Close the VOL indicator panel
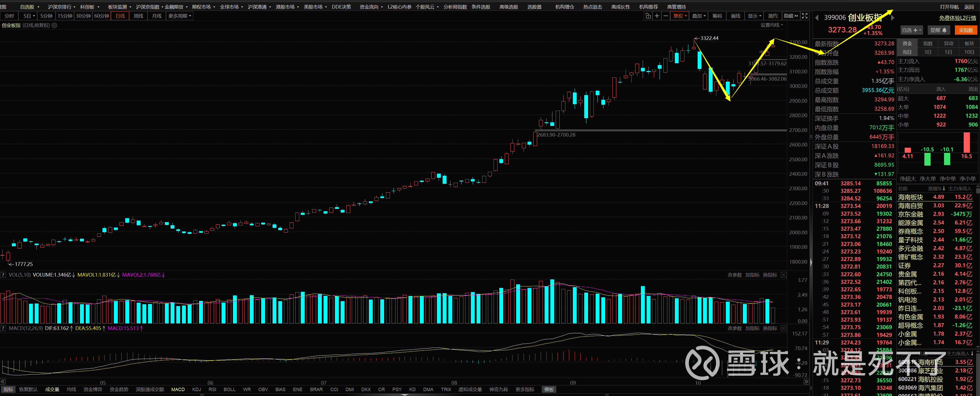The height and width of the screenshot is (396, 980). click(x=784, y=275)
